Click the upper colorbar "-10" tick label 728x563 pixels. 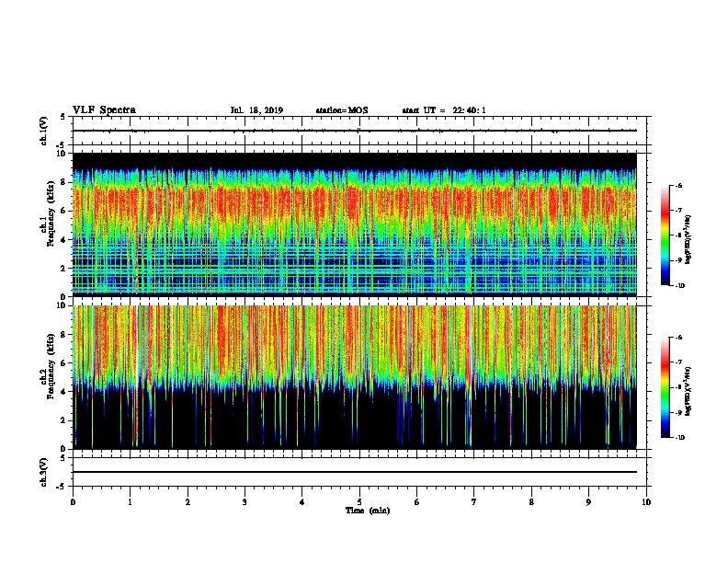click(x=679, y=286)
